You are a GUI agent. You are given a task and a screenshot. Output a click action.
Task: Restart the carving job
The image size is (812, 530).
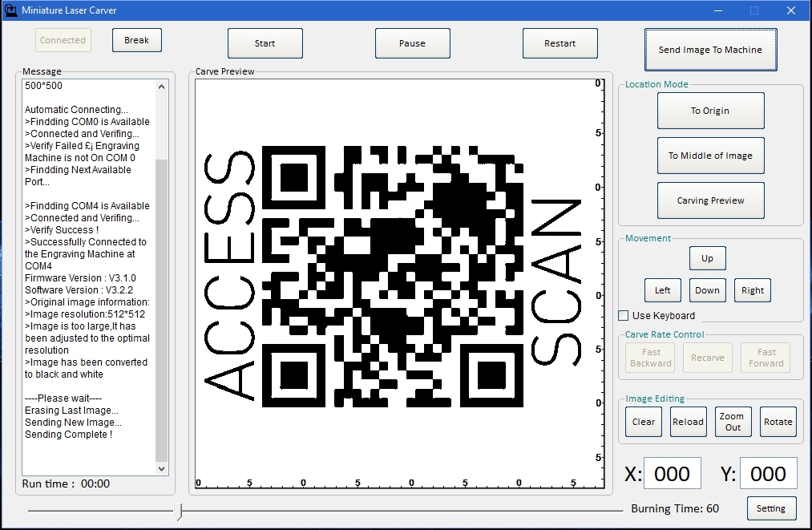tap(560, 43)
